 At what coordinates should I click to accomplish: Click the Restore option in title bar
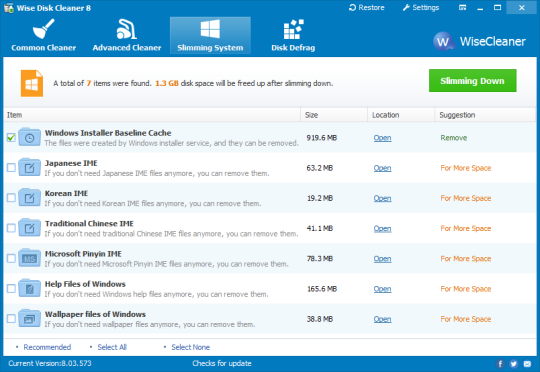(367, 8)
